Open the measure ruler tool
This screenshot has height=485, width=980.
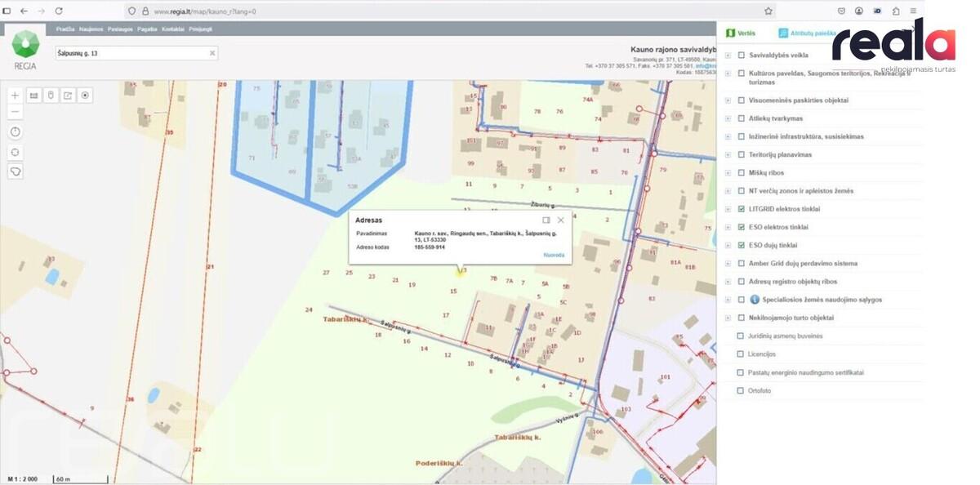pyautogui.click(x=34, y=96)
